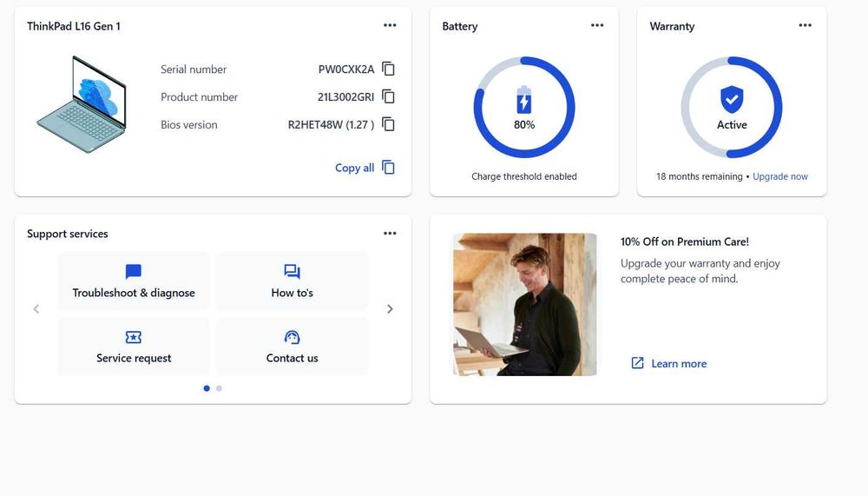Click the Product number label
Screen dimensions: 868x496
coord(200,97)
